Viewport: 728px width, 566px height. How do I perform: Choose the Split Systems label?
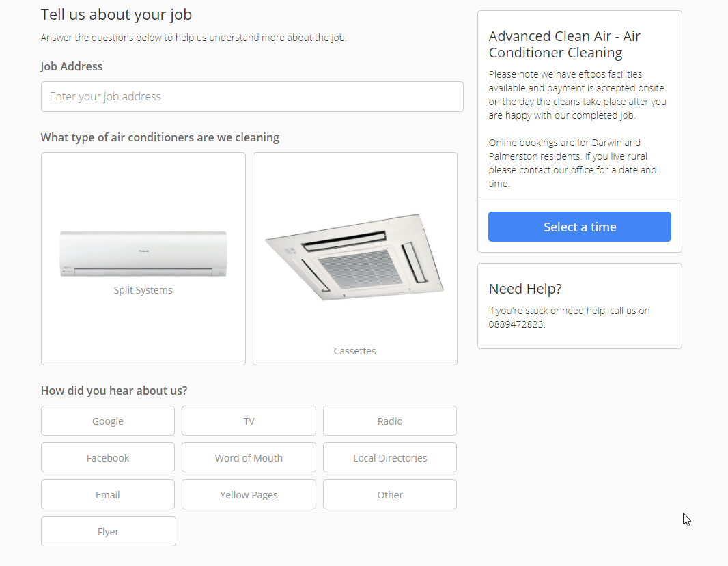pos(143,290)
